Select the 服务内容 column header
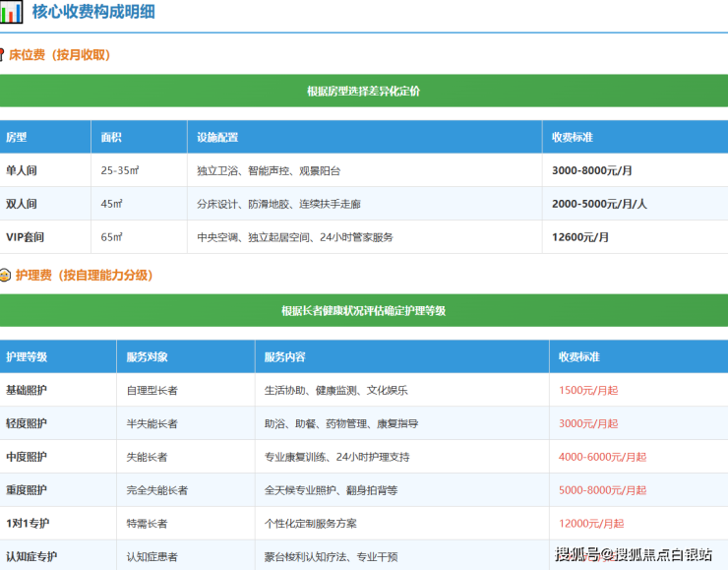728x570 pixels. pyautogui.click(x=284, y=356)
